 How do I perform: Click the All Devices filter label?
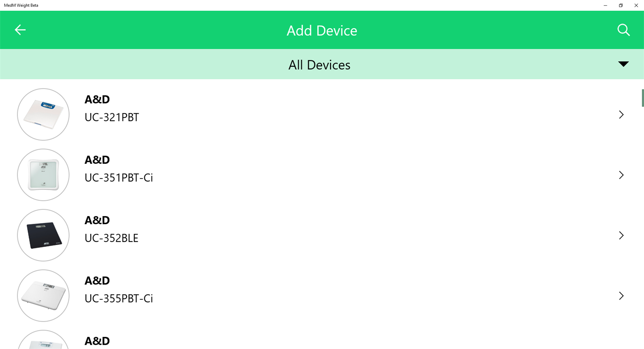pyautogui.click(x=319, y=65)
